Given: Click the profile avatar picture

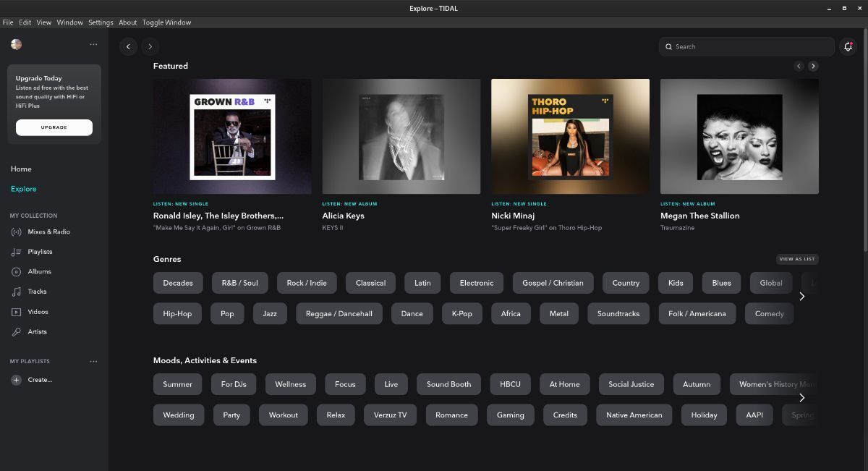Looking at the screenshot, I should pyautogui.click(x=16, y=44).
